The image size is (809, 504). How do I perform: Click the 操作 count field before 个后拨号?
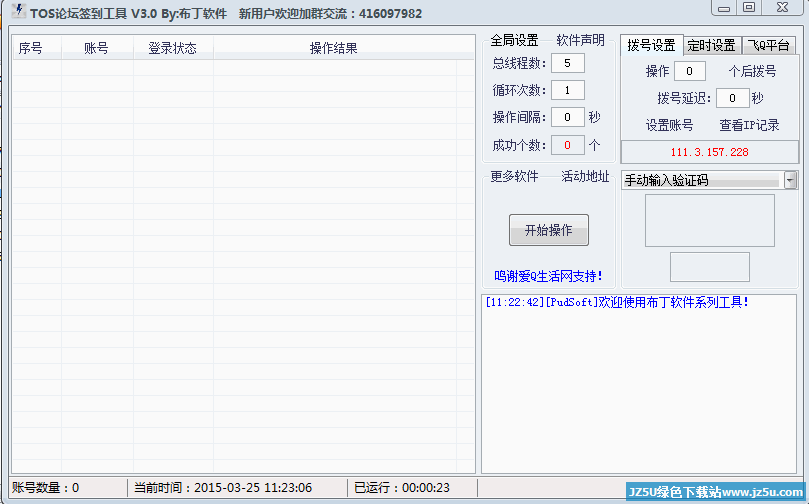pos(689,71)
